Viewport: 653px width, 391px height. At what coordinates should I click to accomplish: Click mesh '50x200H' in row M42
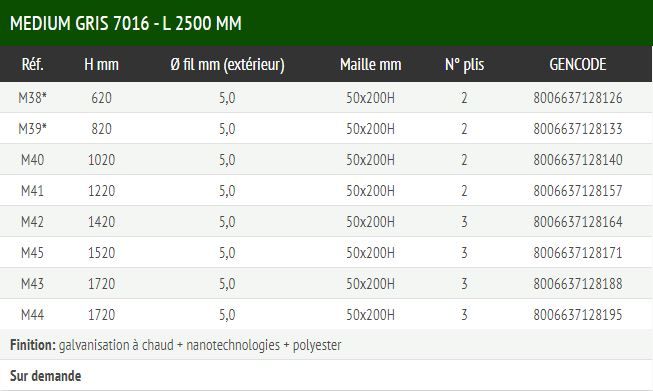tap(371, 222)
